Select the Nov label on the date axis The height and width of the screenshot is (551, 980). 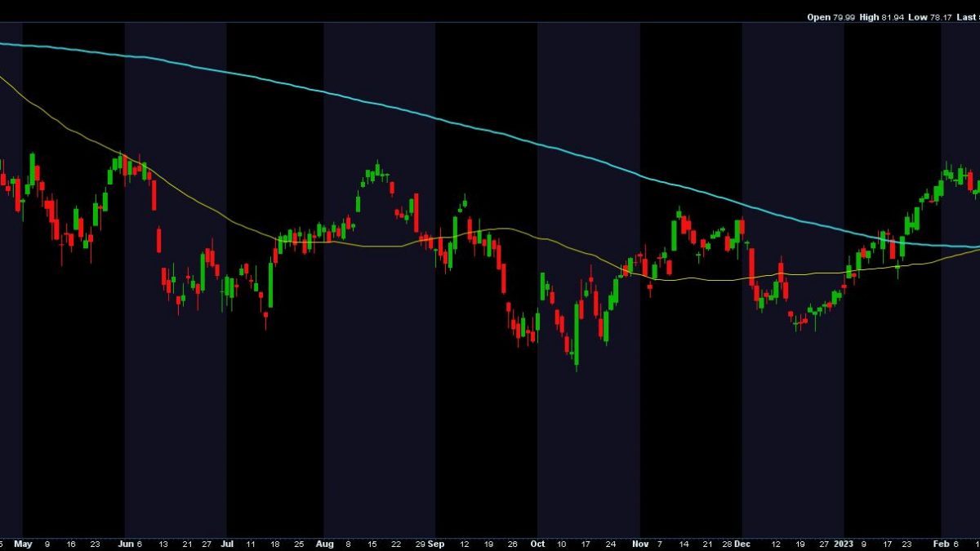pyautogui.click(x=640, y=543)
